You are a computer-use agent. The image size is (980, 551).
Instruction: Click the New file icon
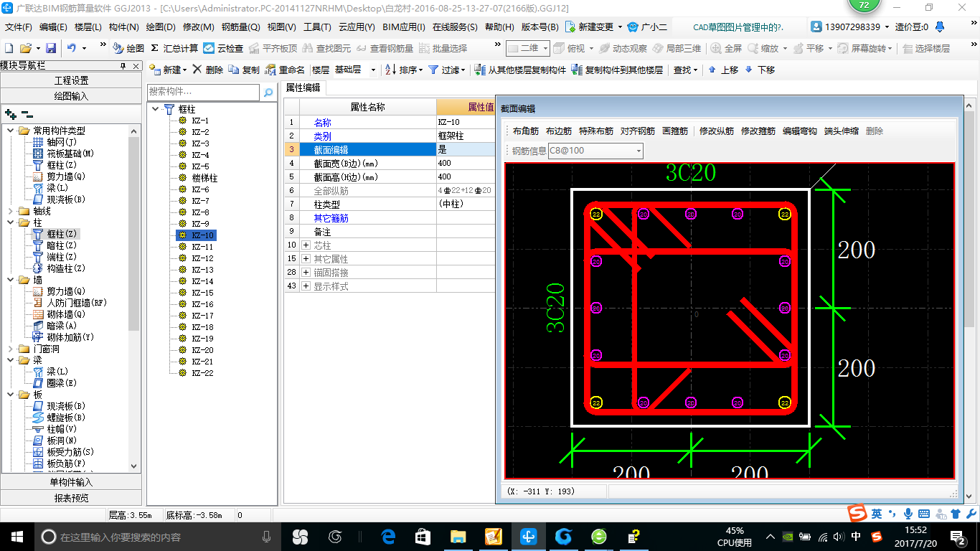(x=9, y=48)
